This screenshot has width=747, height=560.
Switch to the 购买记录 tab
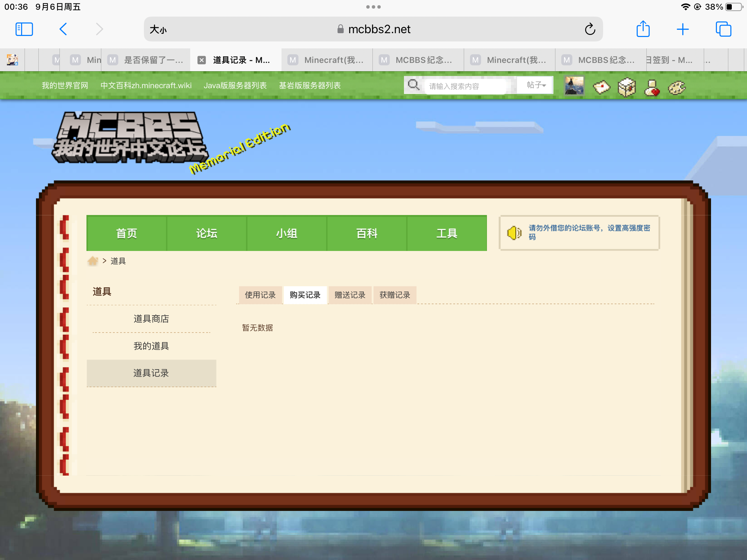(x=305, y=295)
